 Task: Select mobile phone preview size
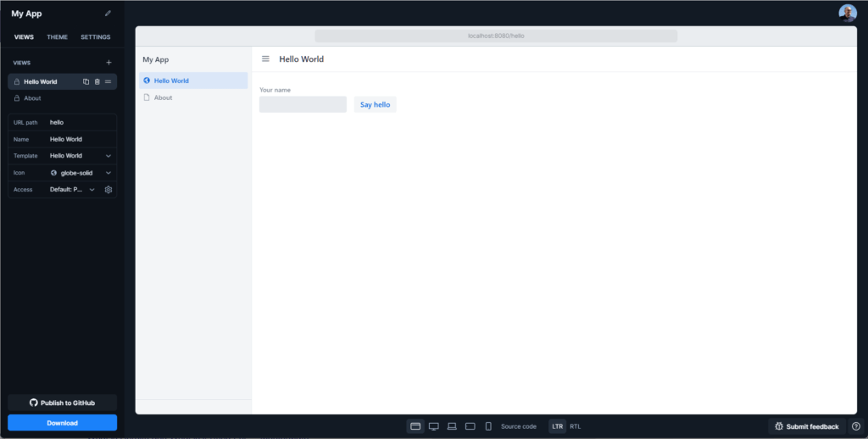click(488, 426)
